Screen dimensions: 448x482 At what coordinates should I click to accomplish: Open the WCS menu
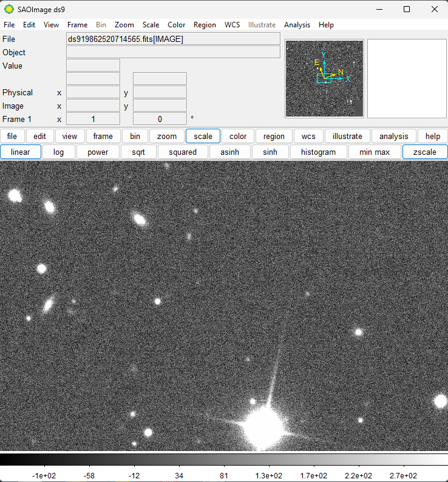(x=232, y=25)
